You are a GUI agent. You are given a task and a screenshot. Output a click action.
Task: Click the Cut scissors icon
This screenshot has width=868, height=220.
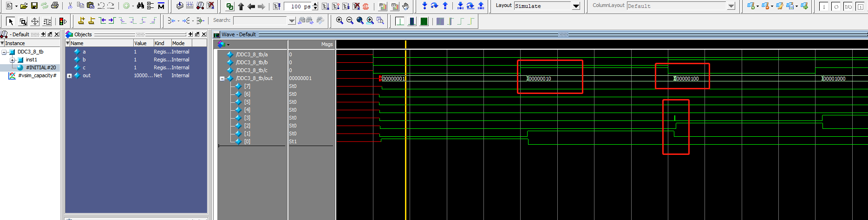70,6
